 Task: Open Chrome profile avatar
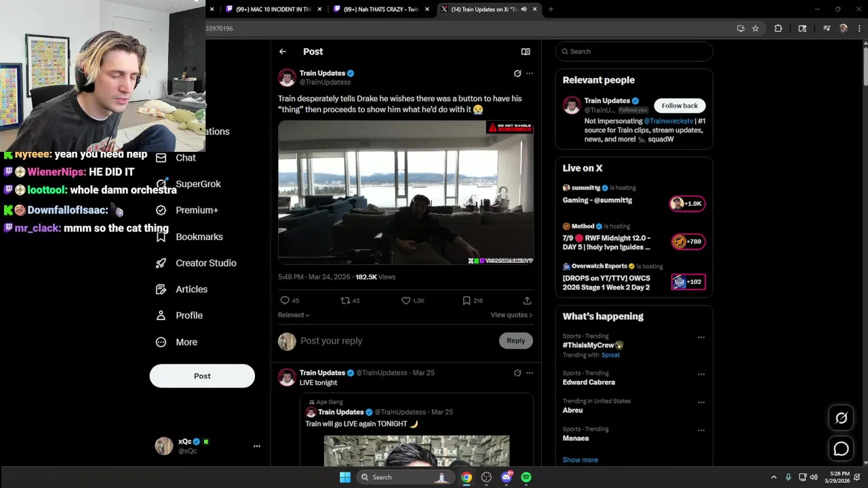click(x=843, y=28)
